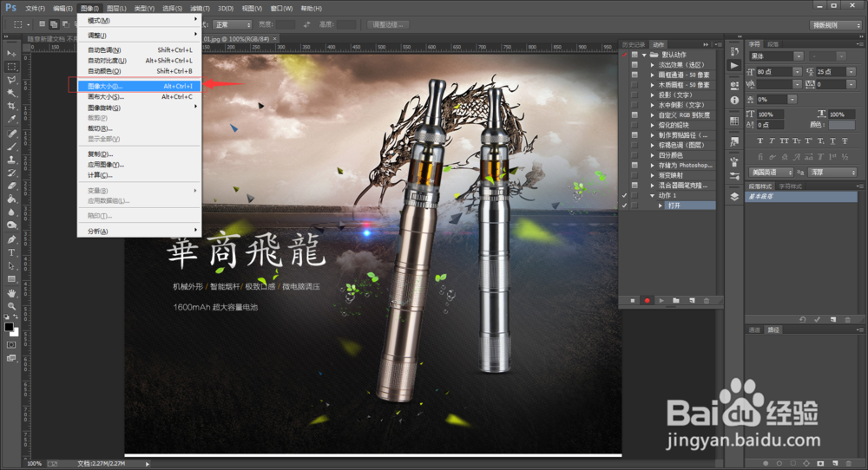Screen dimensions: 868x470
Task: Open the anti-aliasing 浑厚 dropdown
Action: pyautogui.click(x=832, y=173)
